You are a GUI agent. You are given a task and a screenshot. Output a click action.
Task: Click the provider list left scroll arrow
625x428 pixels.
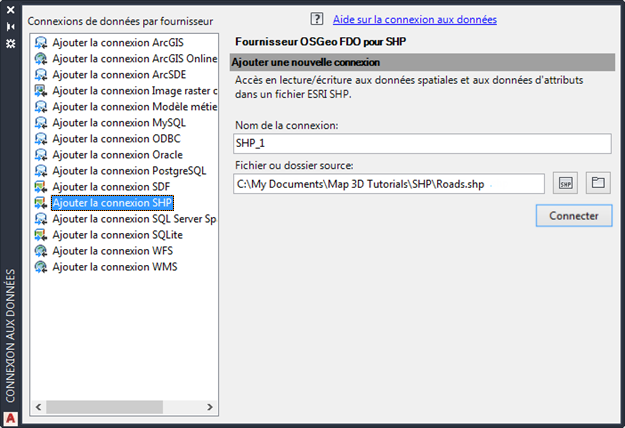point(38,407)
